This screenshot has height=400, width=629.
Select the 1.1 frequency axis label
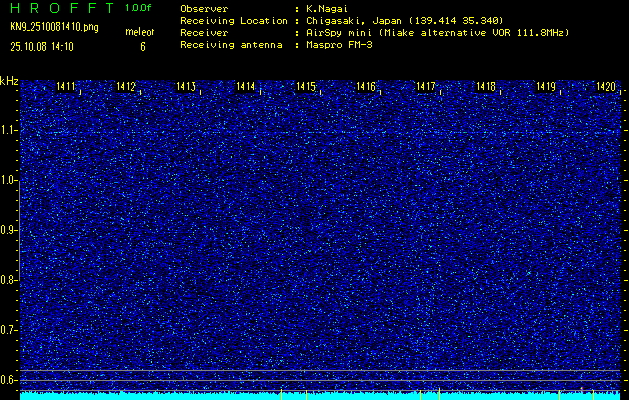pos(9,130)
